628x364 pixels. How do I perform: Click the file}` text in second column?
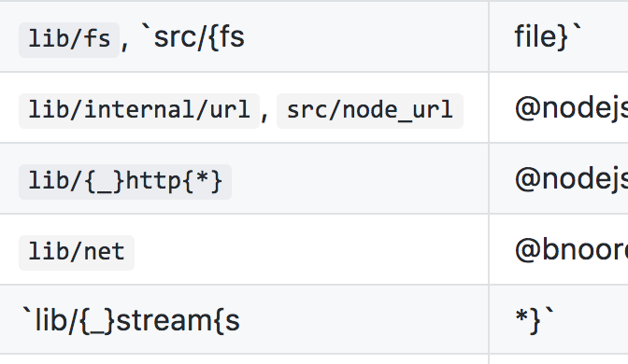pos(541,36)
